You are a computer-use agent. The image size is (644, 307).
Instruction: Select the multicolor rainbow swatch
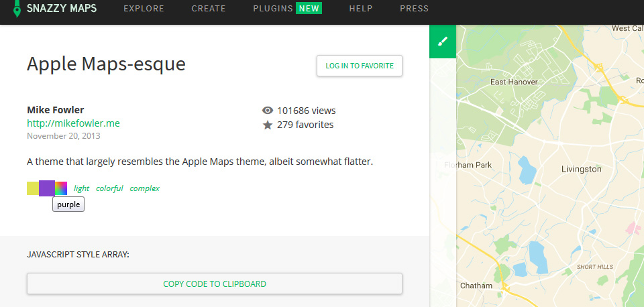coord(61,188)
